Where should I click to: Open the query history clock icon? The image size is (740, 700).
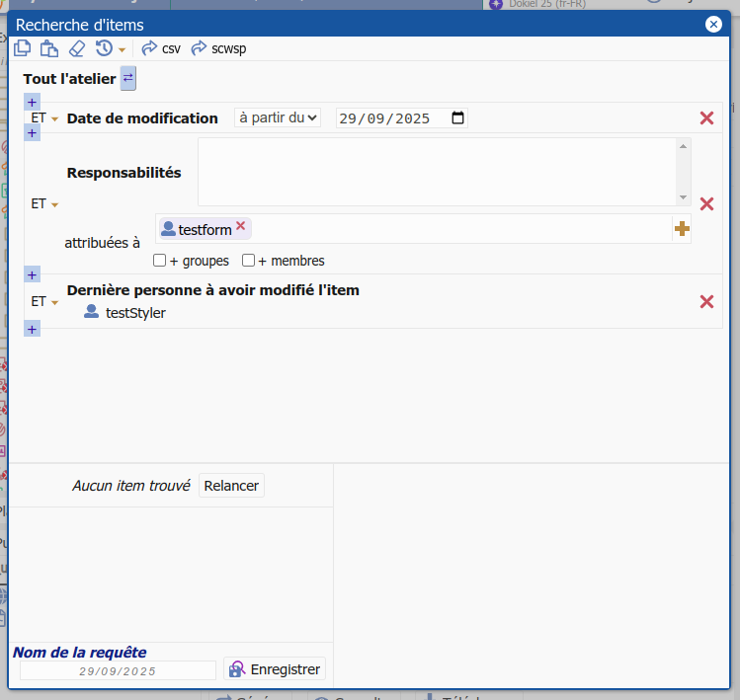pyautogui.click(x=104, y=47)
